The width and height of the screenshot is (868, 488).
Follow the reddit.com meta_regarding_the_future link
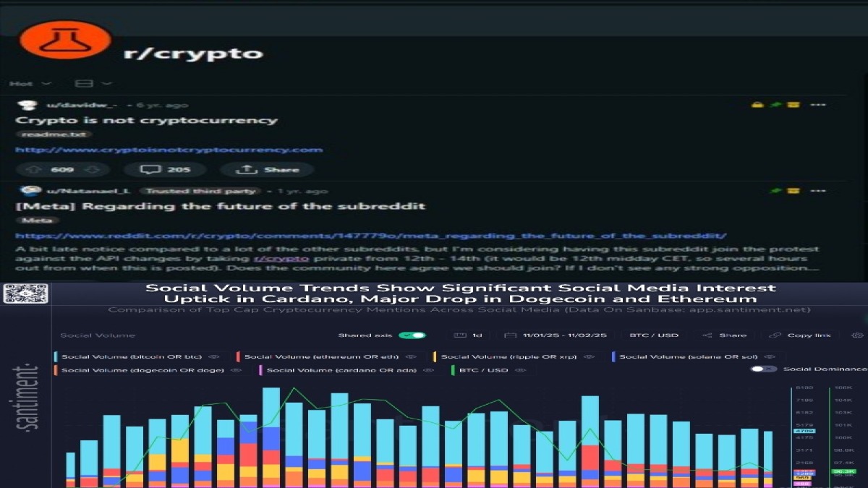coord(370,236)
